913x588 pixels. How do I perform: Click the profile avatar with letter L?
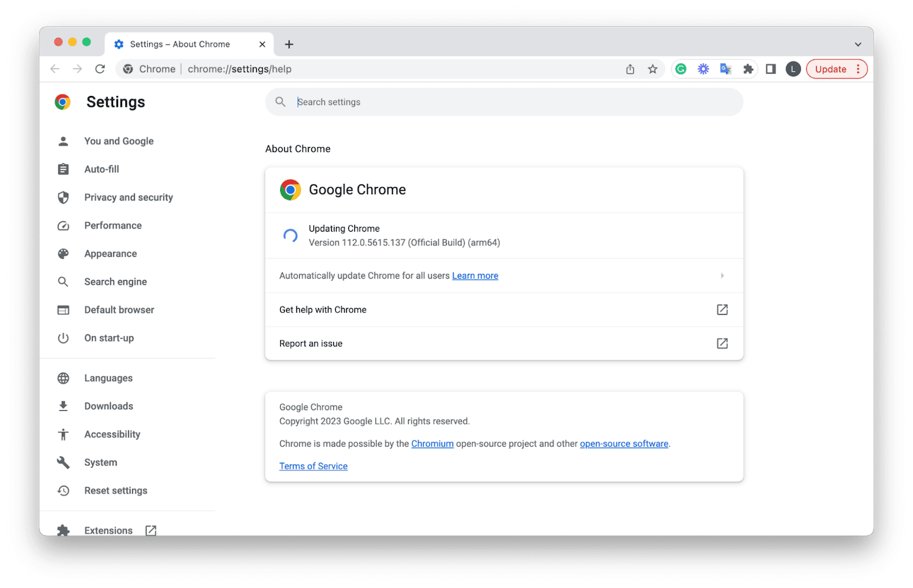click(x=792, y=69)
